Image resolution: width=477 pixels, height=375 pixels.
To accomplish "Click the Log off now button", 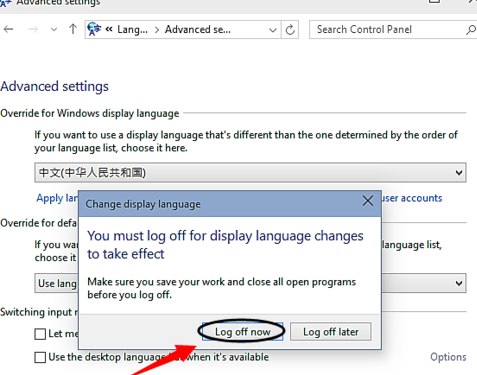I will tap(242, 332).
